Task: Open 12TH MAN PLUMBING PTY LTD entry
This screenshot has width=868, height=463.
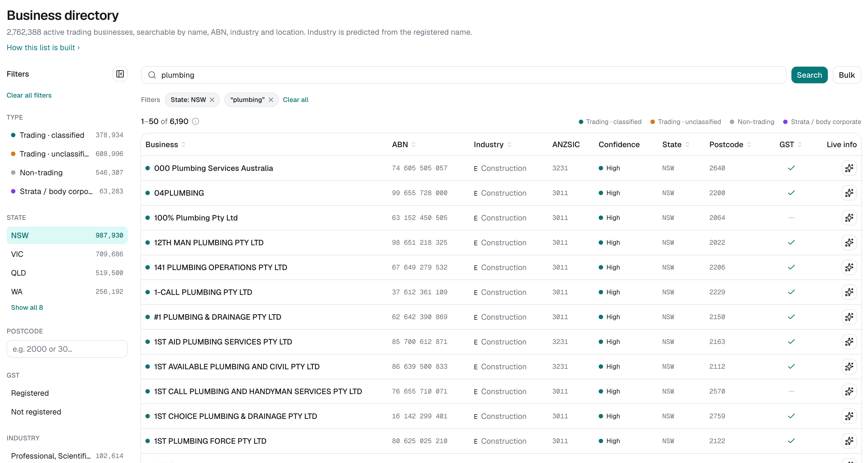Action: pyautogui.click(x=208, y=243)
